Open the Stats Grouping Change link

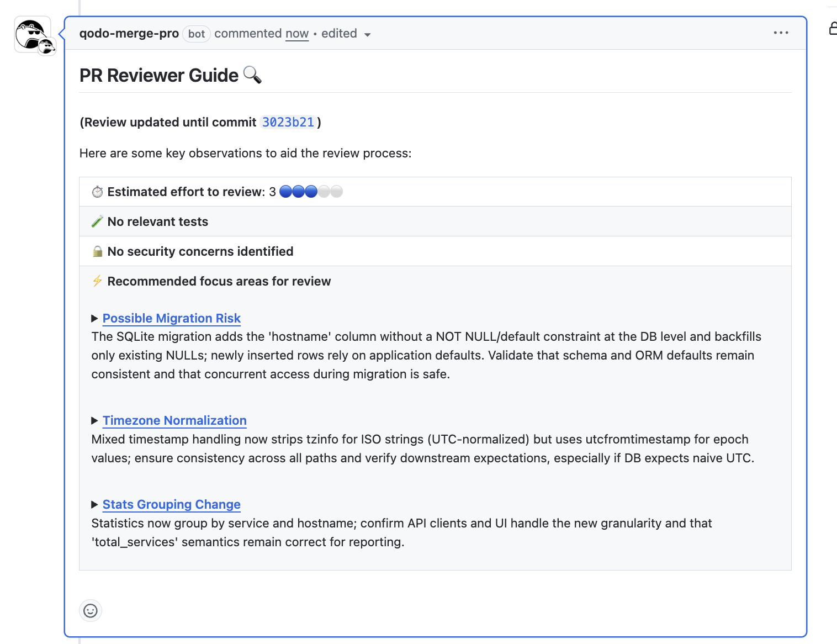point(172,505)
